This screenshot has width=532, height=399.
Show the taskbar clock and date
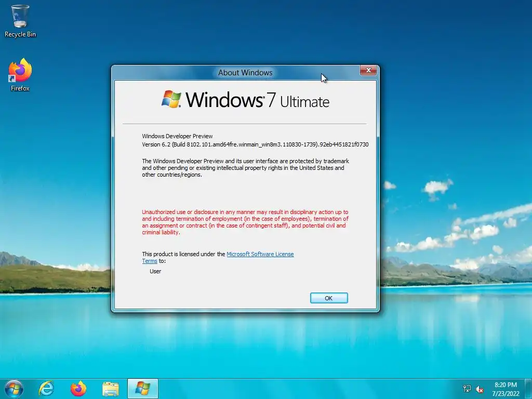point(506,389)
